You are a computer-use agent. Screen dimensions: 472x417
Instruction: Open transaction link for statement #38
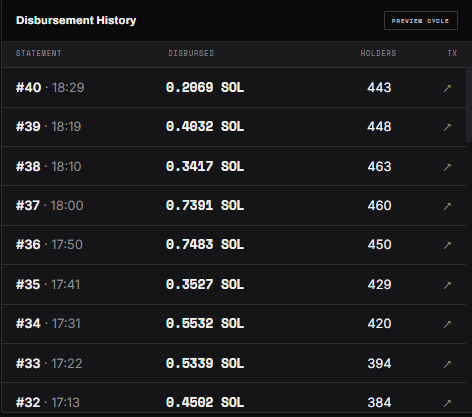[447, 167]
